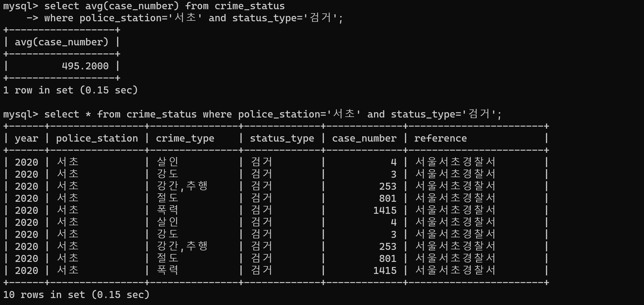This screenshot has width=644, height=305.
Task: Click the crime_type column header
Action: (185, 138)
